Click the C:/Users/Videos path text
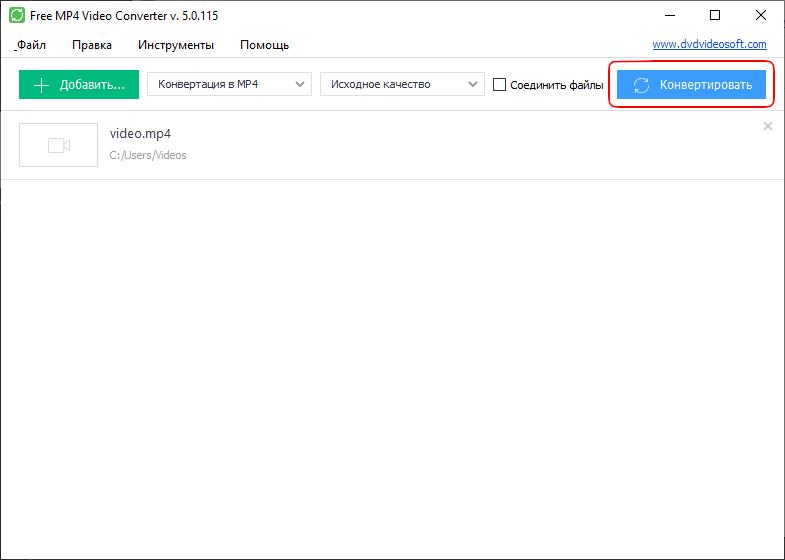Screen dimensions: 785x560 pyautogui.click(x=148, y=155)
